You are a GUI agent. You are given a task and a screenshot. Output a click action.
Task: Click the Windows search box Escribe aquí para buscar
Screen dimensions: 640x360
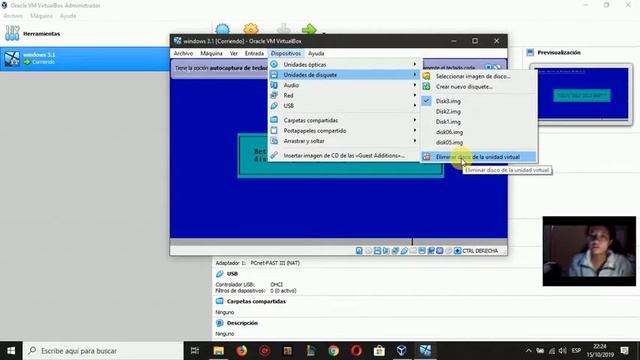pyautogui.click(x=103, y=351)
